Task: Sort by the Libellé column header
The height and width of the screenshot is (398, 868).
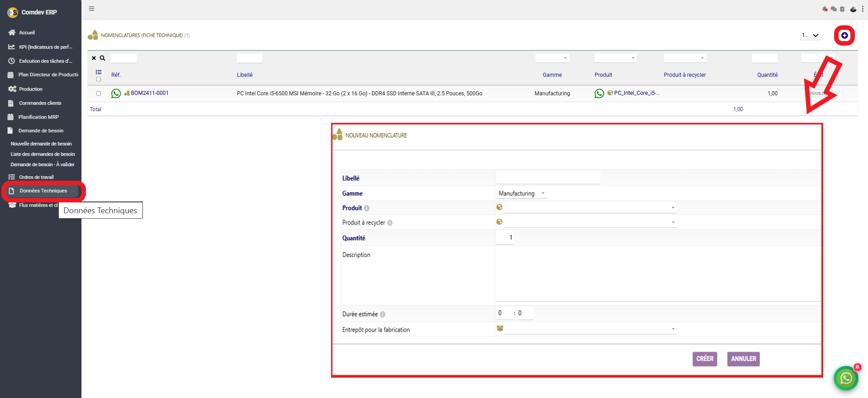Action: pyautogui.click(x=245, y=75)
